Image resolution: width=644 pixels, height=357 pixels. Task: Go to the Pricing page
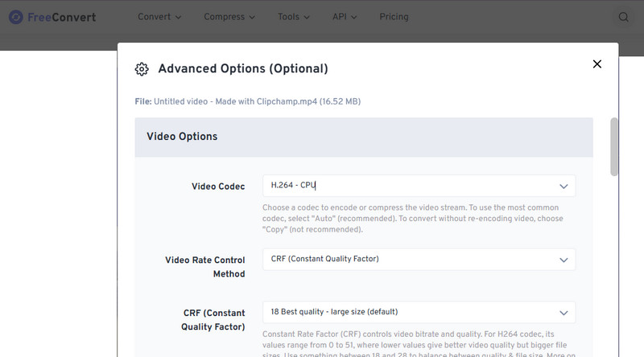click(x=393, y=17)
